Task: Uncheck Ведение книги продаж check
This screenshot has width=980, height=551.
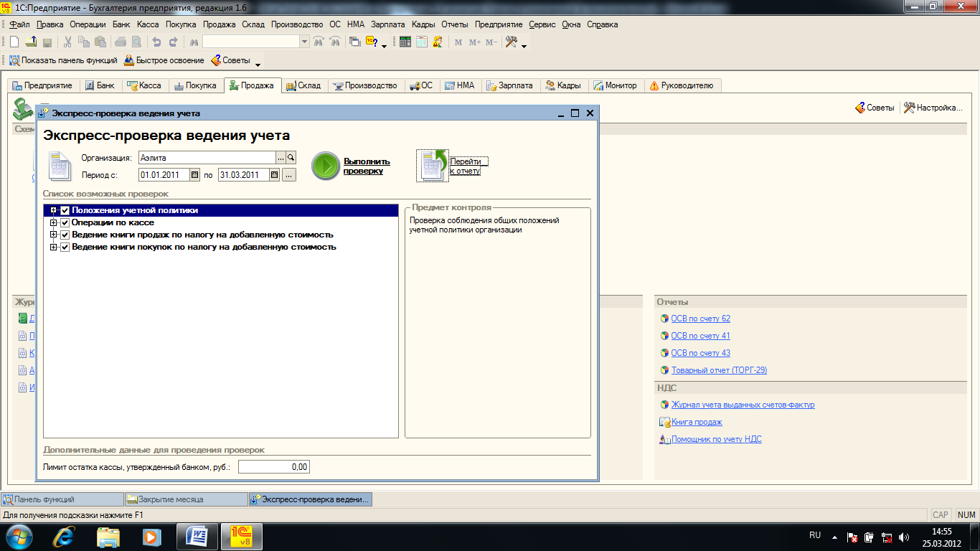Action: pyautogui.click(x=65, y=235)
